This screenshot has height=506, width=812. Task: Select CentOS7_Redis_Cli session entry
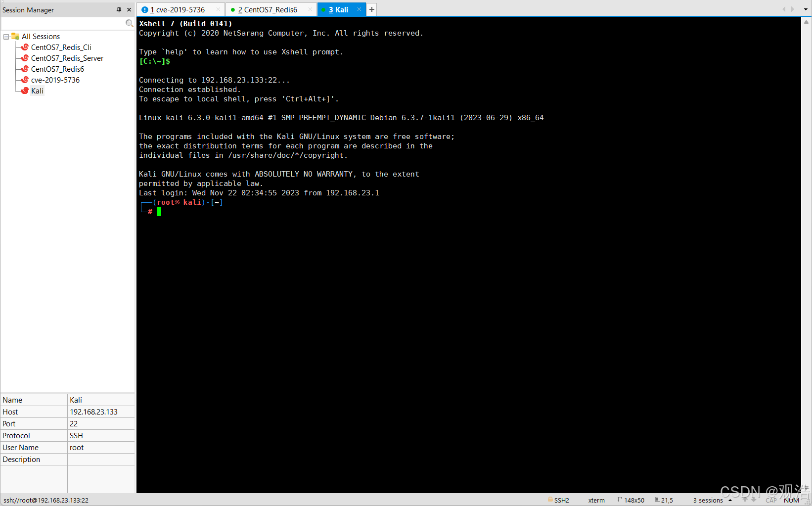click(x=61, y=47)
